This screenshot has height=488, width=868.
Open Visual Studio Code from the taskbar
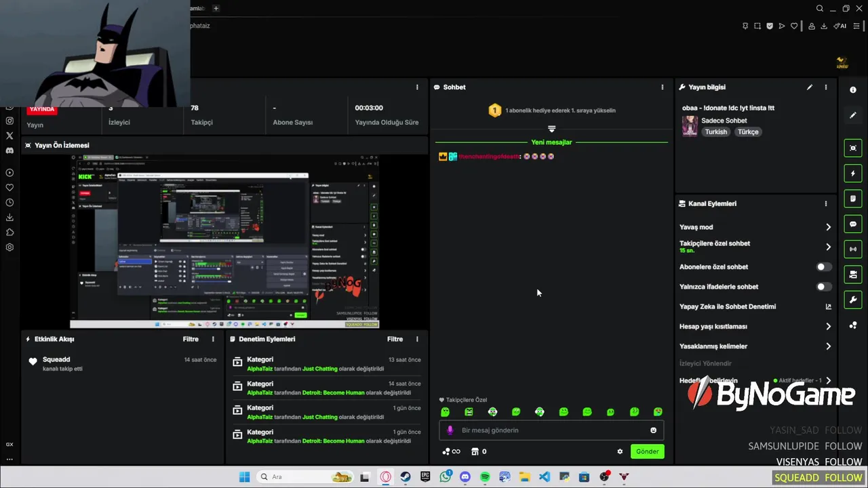tap(545, 477)
